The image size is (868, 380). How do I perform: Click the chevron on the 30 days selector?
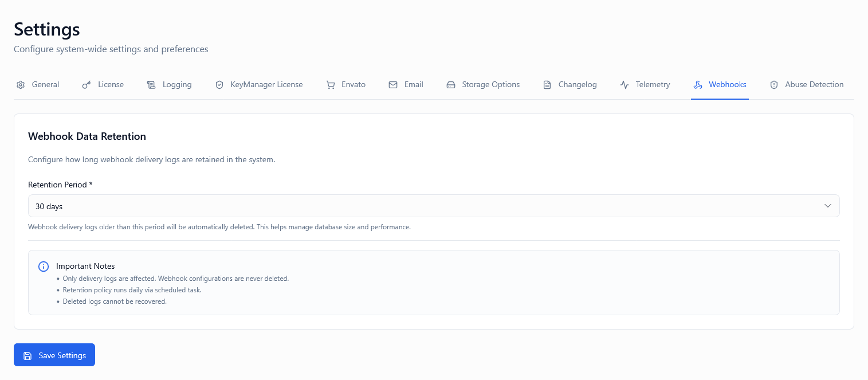(827, 205)
